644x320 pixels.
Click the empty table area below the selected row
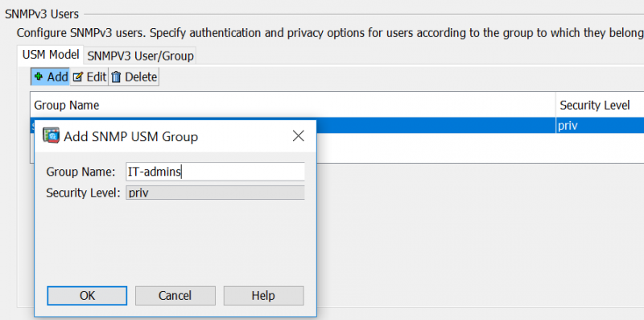coord(480,148)
